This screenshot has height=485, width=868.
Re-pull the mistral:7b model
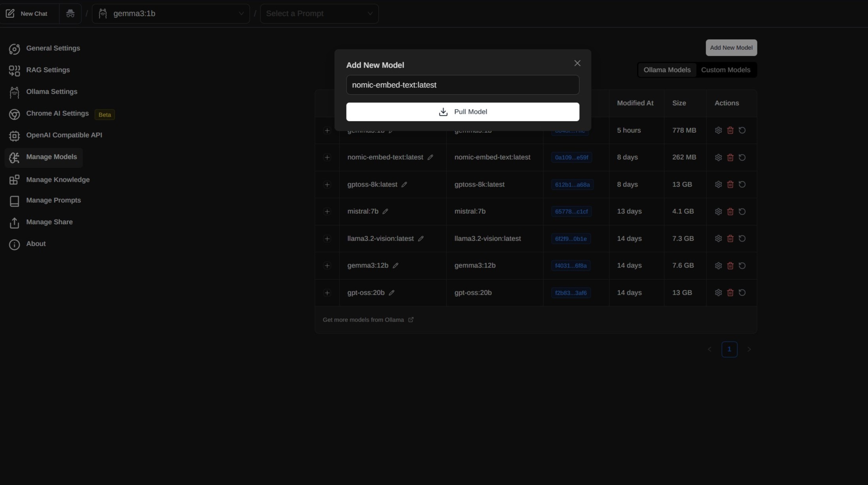742,212
